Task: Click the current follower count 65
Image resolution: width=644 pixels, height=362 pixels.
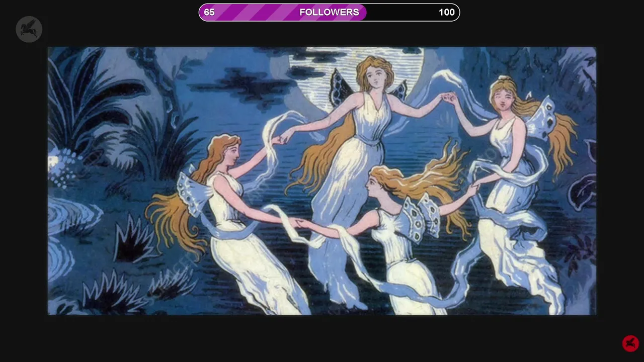Action: point(209,13)
